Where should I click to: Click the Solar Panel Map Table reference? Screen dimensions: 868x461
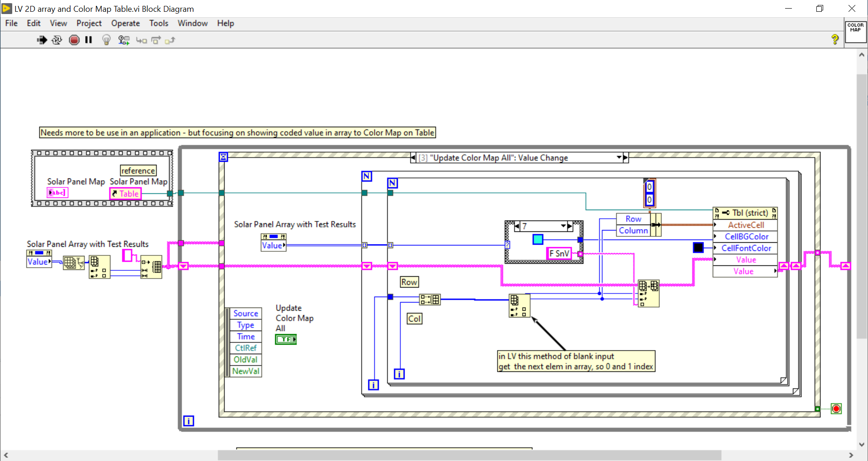[x=125, y=194]
